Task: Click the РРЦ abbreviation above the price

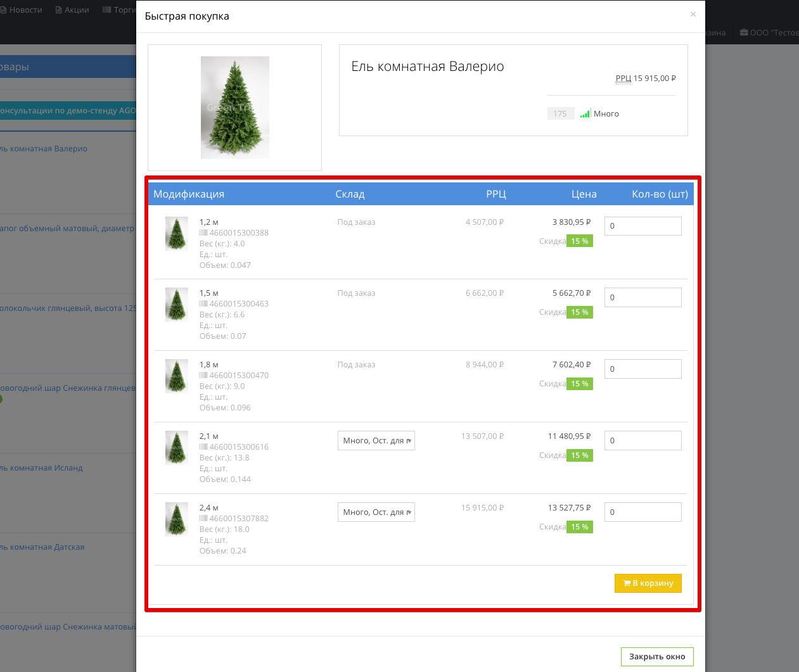Action: 623,79
